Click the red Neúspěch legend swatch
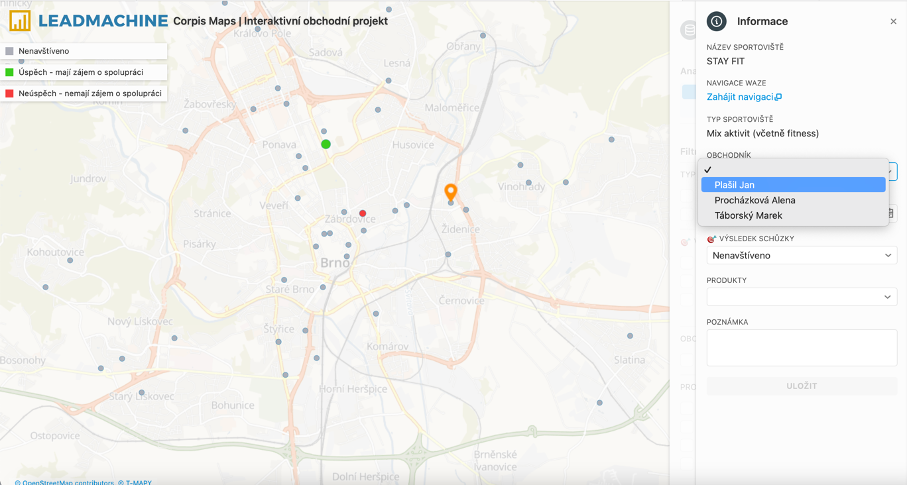 [x=9, y=93]
